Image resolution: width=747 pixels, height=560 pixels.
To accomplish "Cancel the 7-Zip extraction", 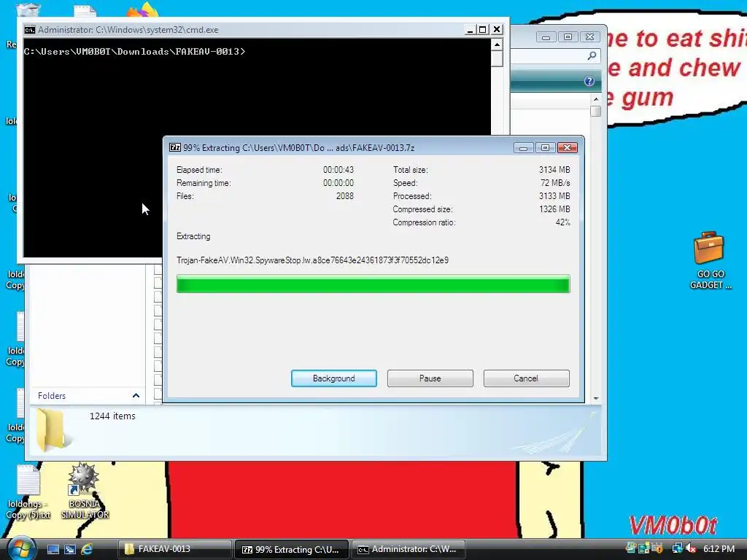I will (526, 378).
